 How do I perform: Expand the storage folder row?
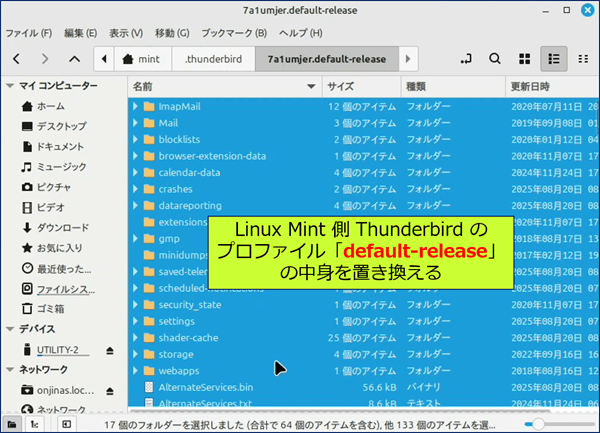click(135, 354)
